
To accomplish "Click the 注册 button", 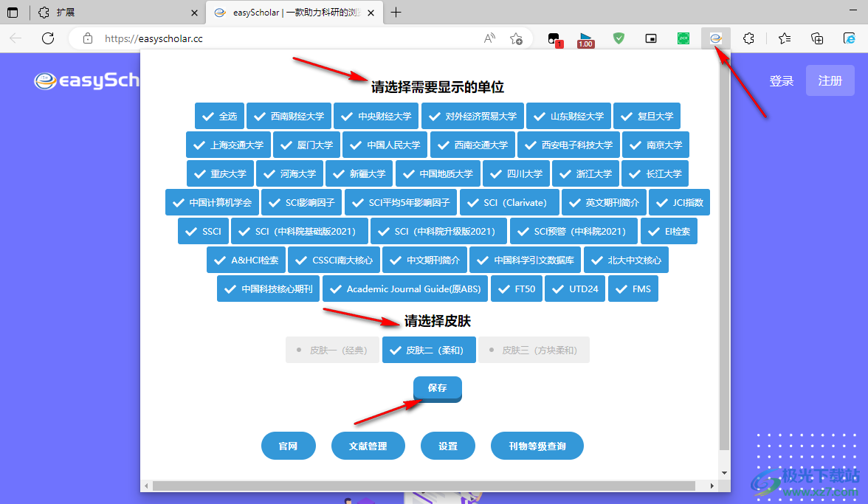I will click(x=830, y=80).
